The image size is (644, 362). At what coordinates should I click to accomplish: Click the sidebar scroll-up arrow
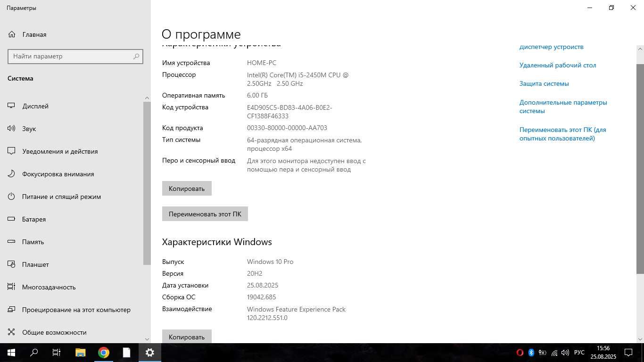147,98
